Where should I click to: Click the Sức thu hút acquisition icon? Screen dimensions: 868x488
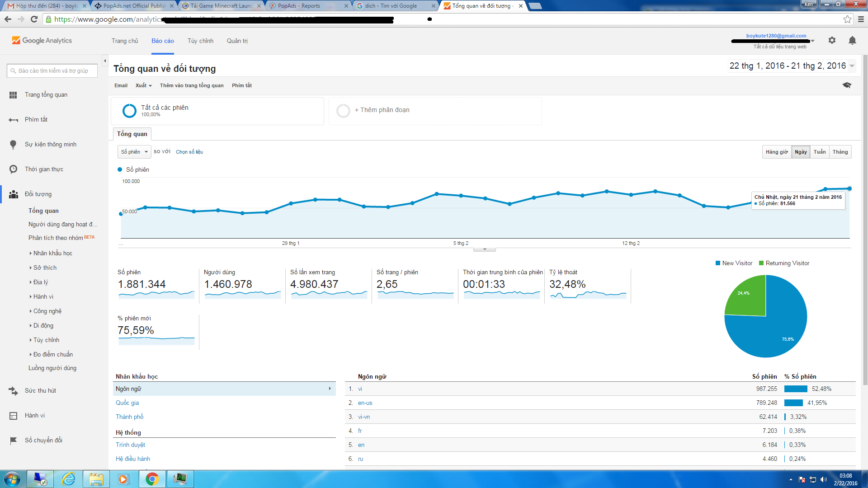click(13, 390)
